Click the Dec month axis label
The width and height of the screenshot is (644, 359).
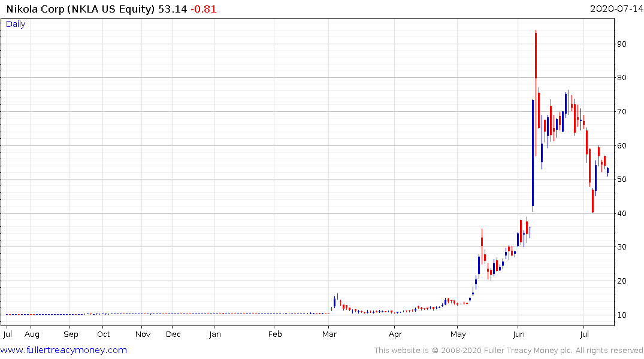coord(173,334)
